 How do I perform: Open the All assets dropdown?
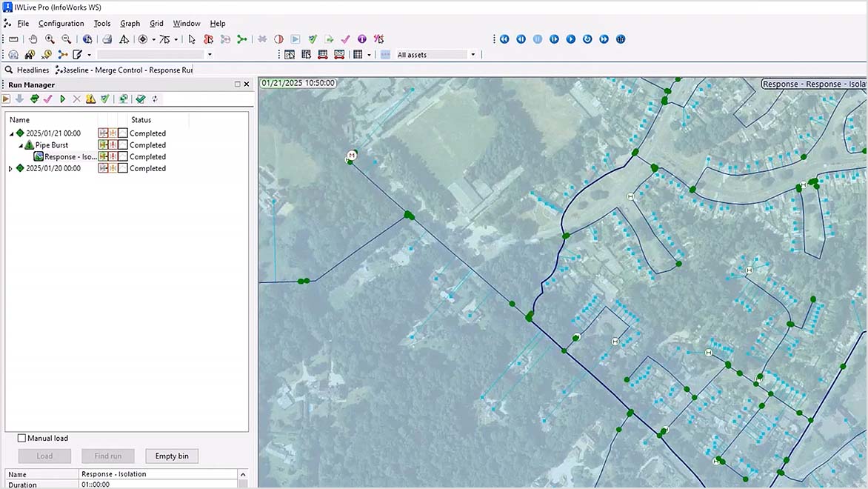pyautogui.click(x=473, y=54)
